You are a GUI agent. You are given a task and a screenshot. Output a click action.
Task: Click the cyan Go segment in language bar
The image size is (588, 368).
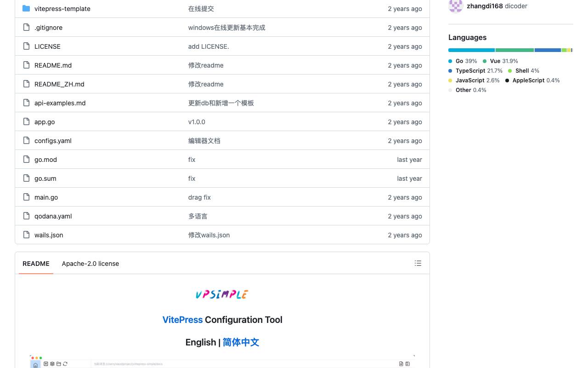click(472, 50)
